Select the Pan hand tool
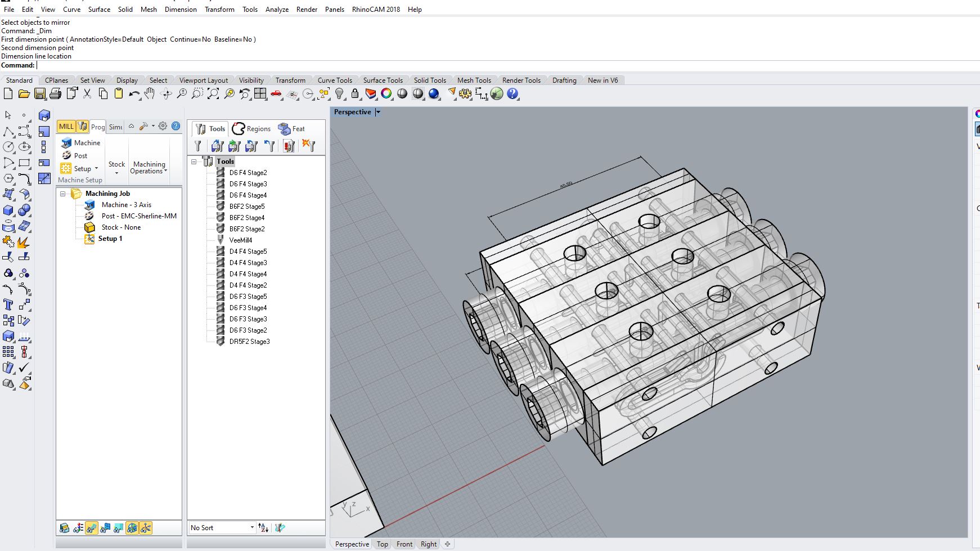980x551 pixels. (149, 94)
